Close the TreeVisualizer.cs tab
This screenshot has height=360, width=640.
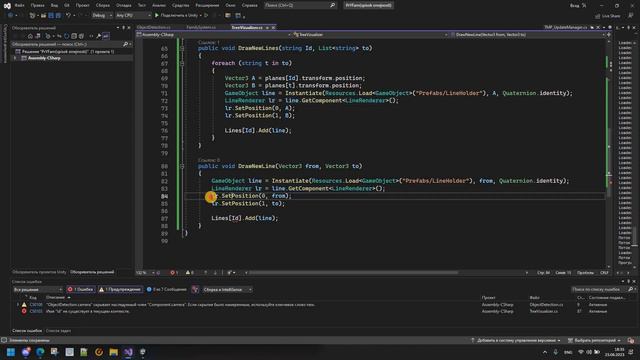273,28
